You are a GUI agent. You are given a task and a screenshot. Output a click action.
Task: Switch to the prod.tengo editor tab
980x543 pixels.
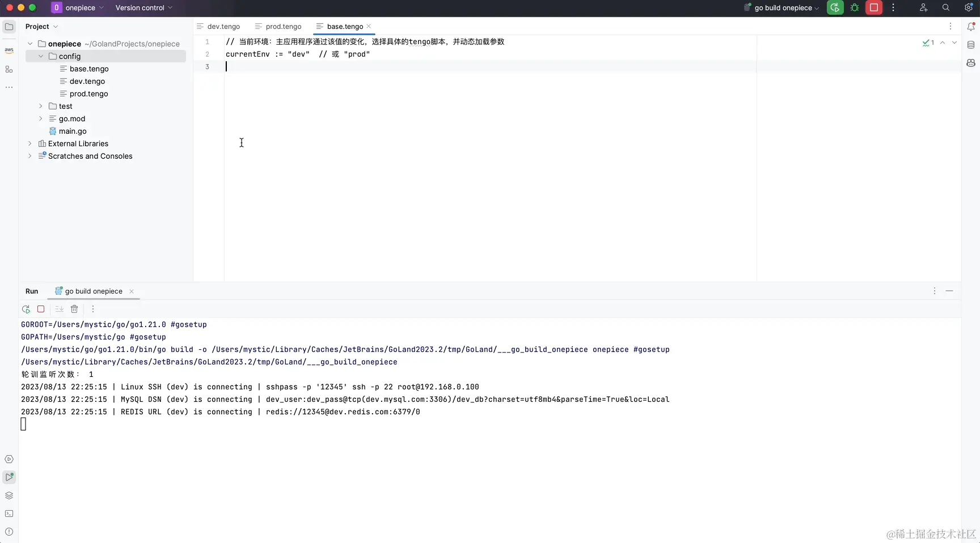(278, 27)
